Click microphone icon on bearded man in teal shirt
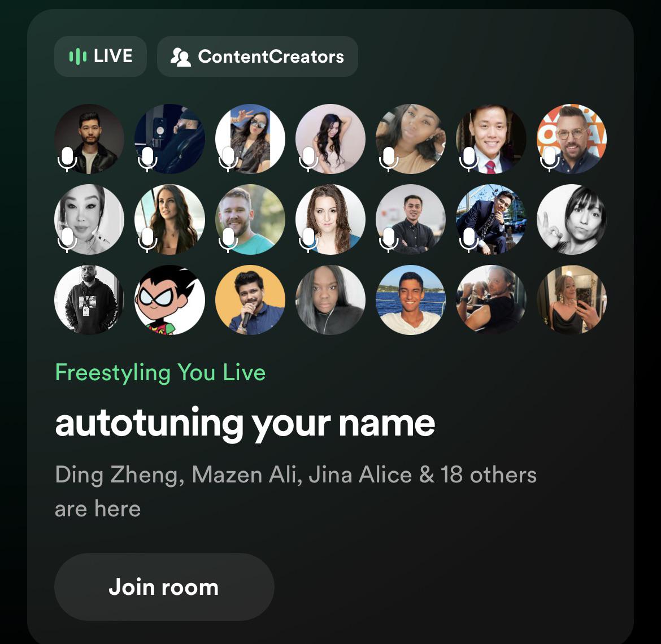The image size is (661, 644). click(x=228, y=240)
